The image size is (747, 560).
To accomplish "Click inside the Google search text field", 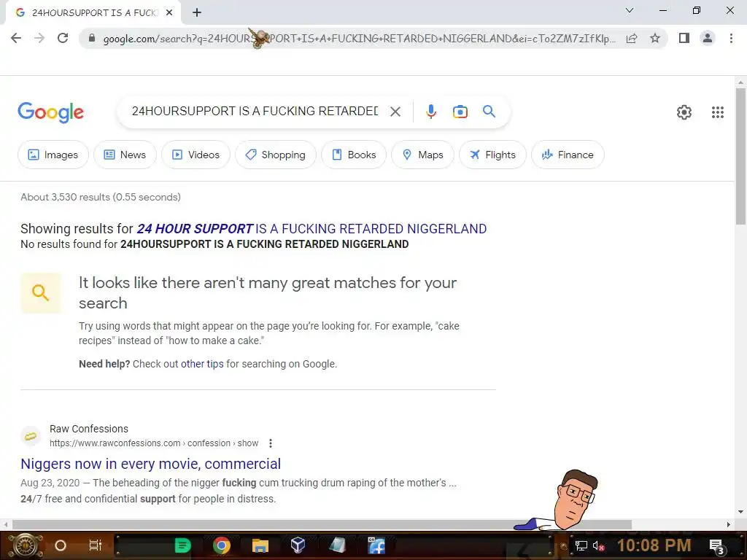I will click(255, 112).
